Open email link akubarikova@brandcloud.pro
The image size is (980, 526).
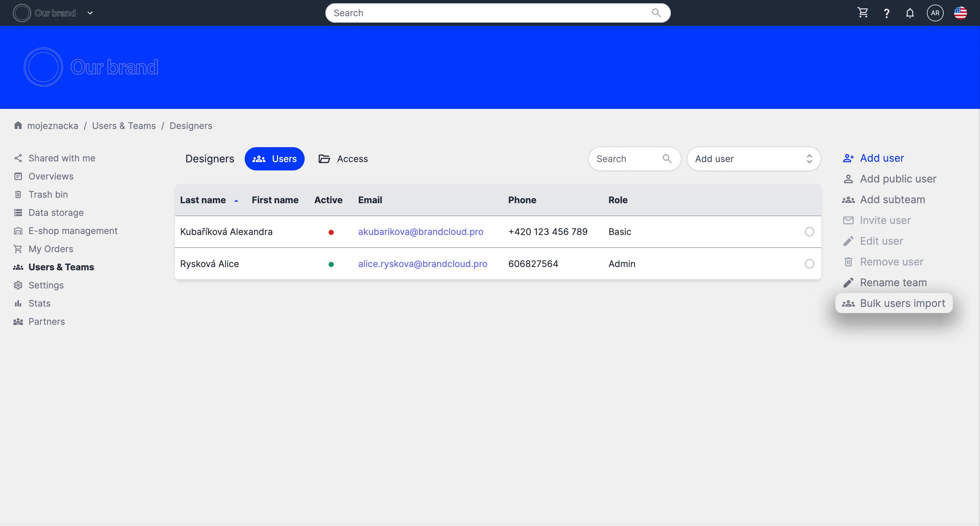[420, 232]
